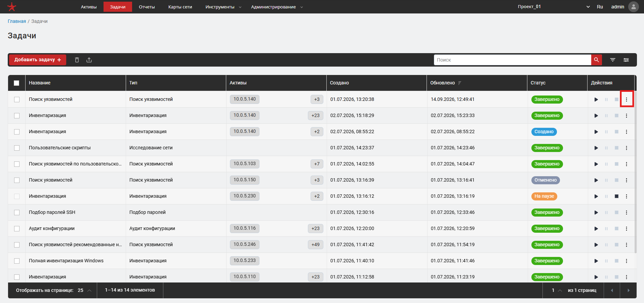The height and width of the screenshot is (303, 644).
Task: Open the Отчеты menu tab
Action: point(147,7)
